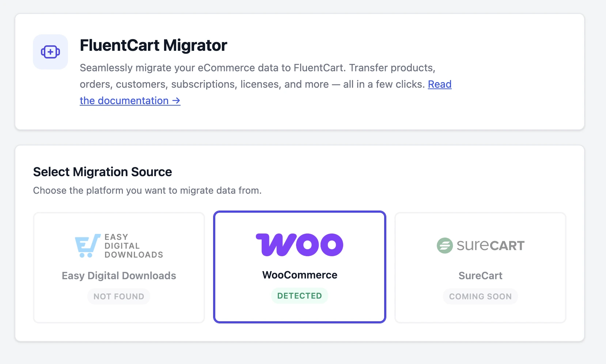
Task: Click the 'Choose the platform' description text
Action: tap(147, 190)
